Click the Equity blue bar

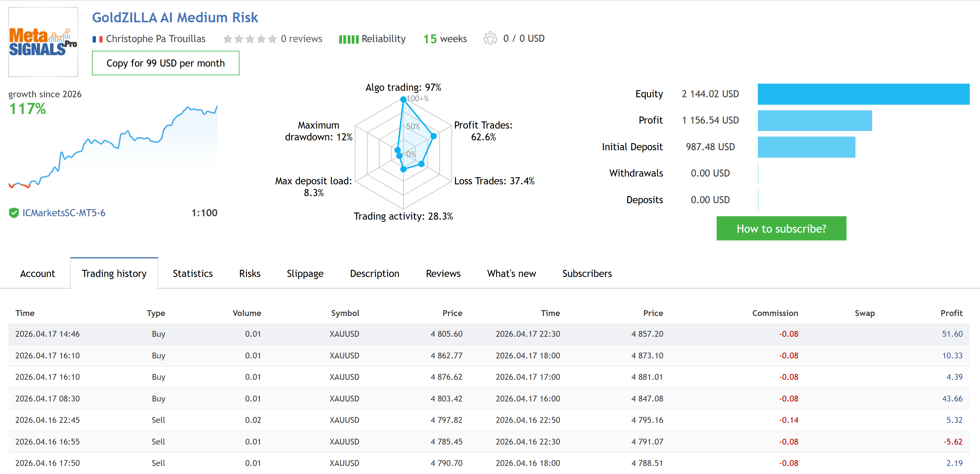coord(863,94)
